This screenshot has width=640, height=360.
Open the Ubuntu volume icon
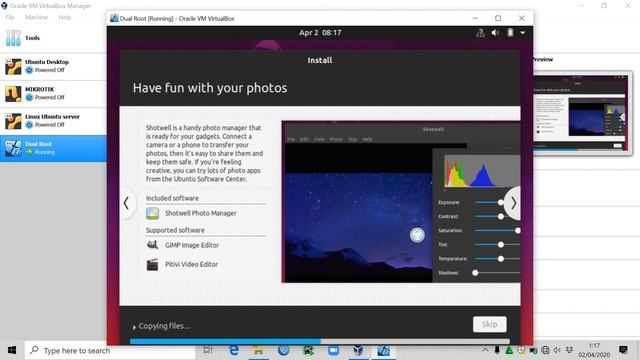point(495,33)
